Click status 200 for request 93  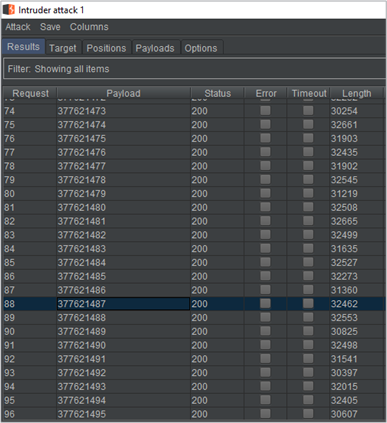point(199,373)
